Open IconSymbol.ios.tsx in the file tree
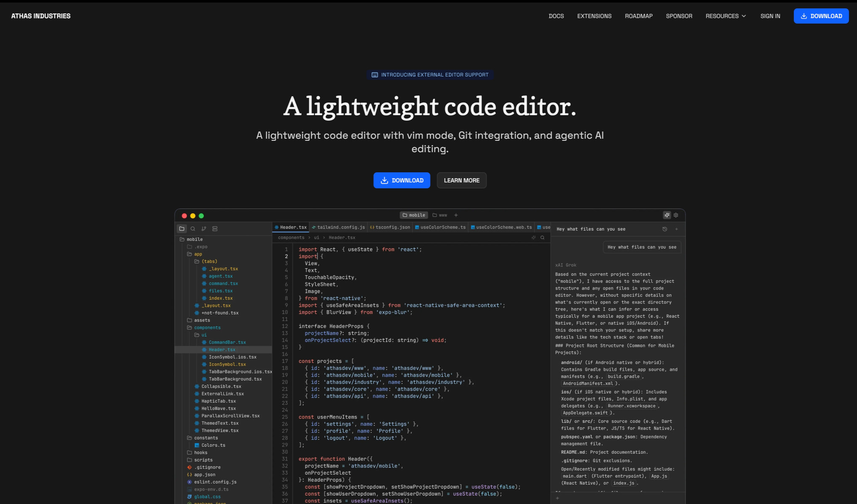Viewport: 857px width, 504px height. click(x=229, y=357)
